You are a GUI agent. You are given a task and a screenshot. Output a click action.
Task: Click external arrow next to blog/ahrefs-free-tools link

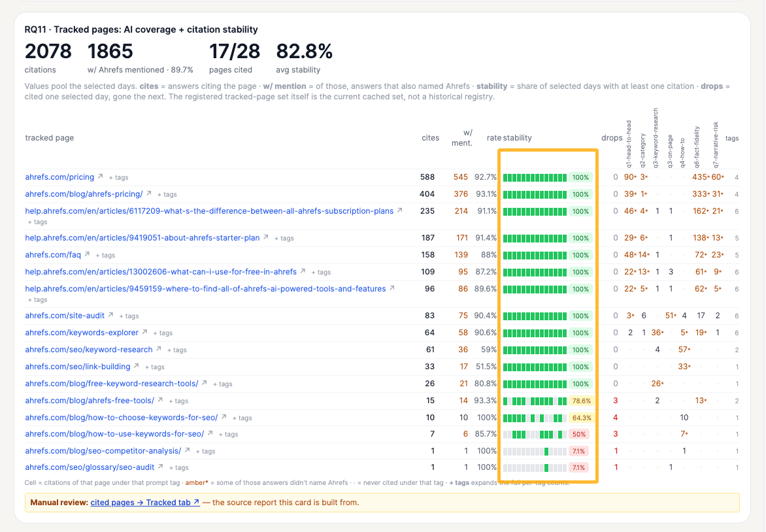point(159,400)
